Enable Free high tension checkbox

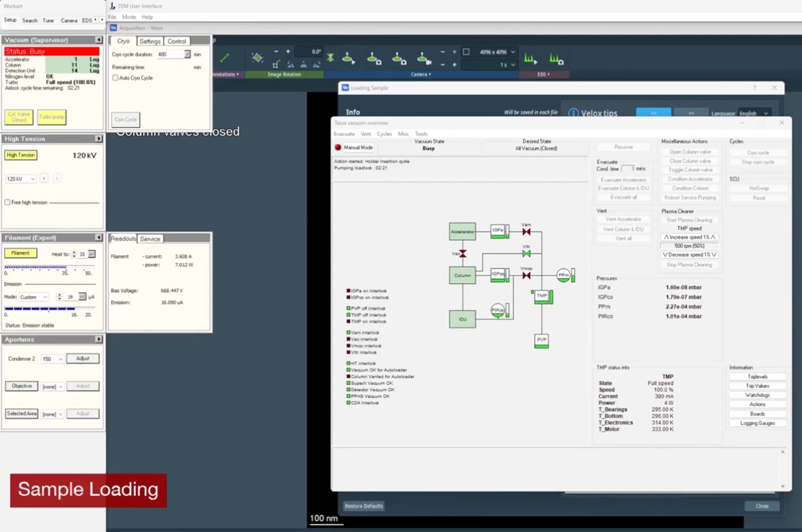pos(7,203)
